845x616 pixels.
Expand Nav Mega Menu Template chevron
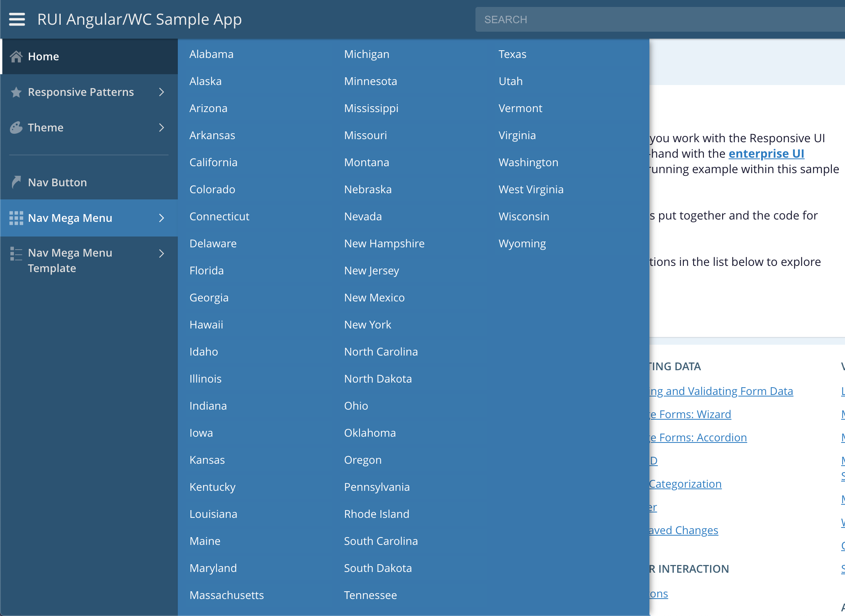point(162,254)
